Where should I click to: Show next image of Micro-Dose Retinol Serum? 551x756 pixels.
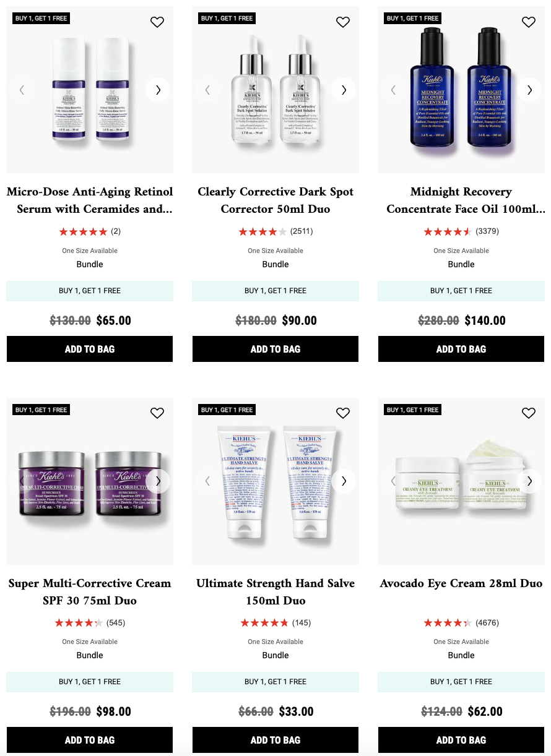[x=158, y=90]
